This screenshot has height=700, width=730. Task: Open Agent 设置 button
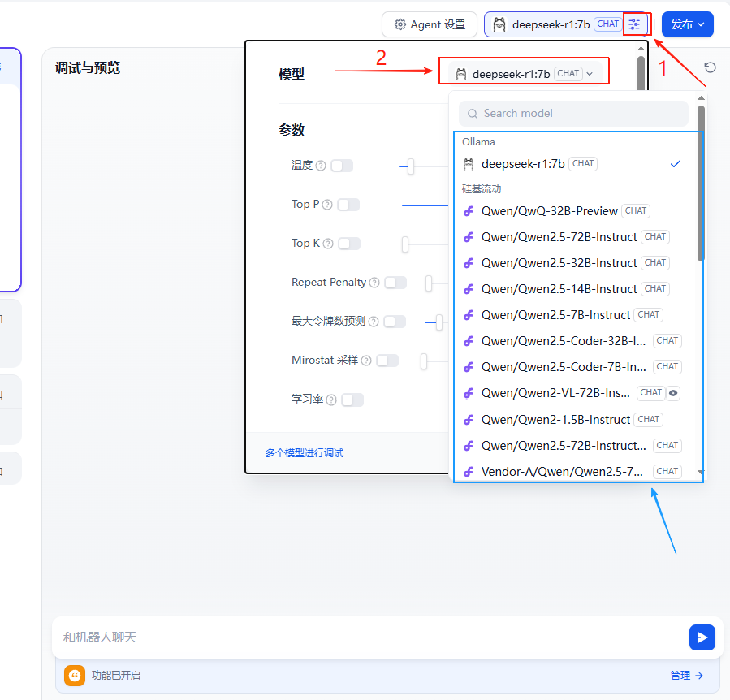click(x=429, y=24)
